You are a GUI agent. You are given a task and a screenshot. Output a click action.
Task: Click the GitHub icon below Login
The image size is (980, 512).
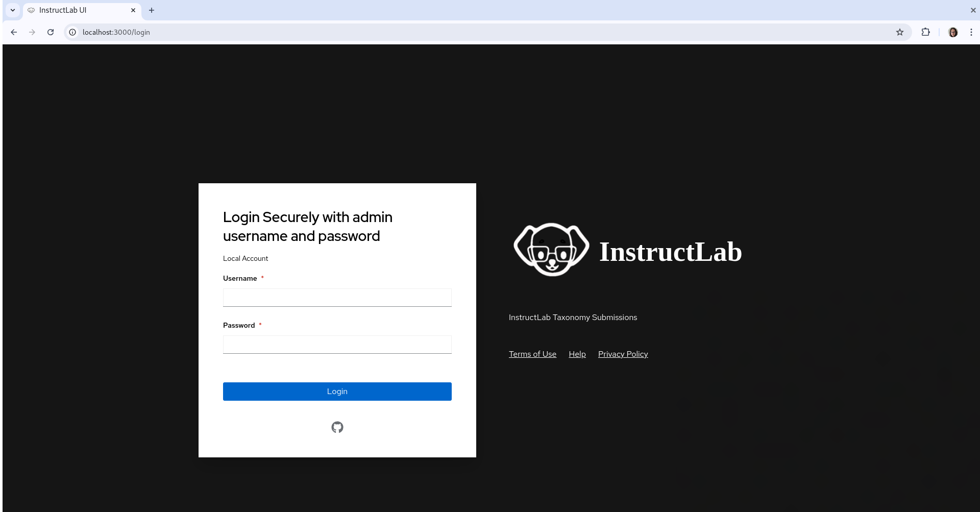click(x=337, y=427)
